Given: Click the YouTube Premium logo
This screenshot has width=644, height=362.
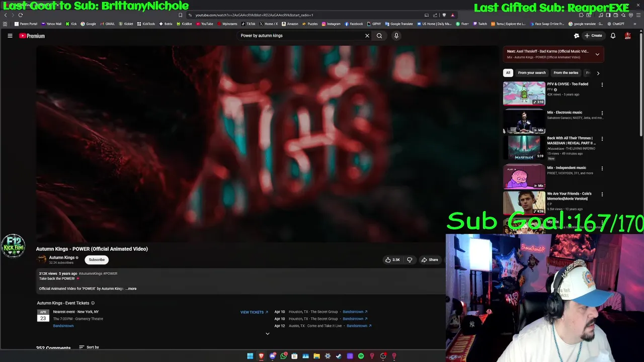Looking at the screenshot, I should (32, 36).
